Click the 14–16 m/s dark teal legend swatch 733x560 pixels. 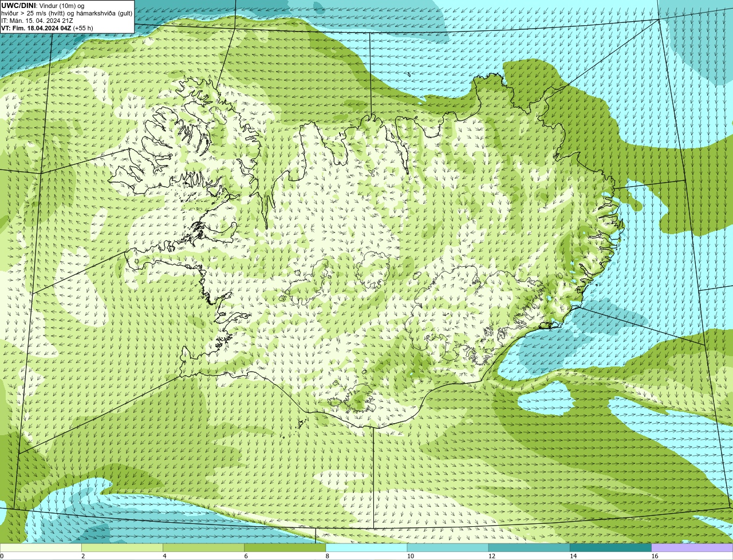[610, 548]
